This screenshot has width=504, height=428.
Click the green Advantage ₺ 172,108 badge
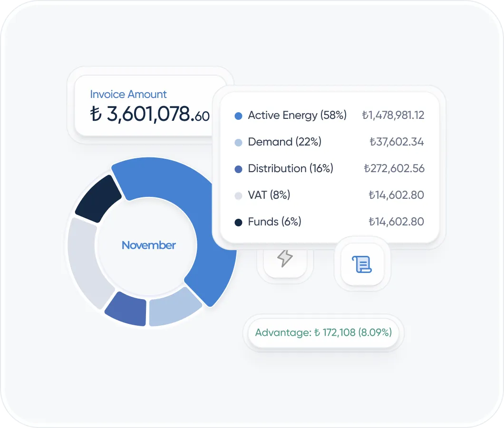pyautogui.click(x=323, y=332)
